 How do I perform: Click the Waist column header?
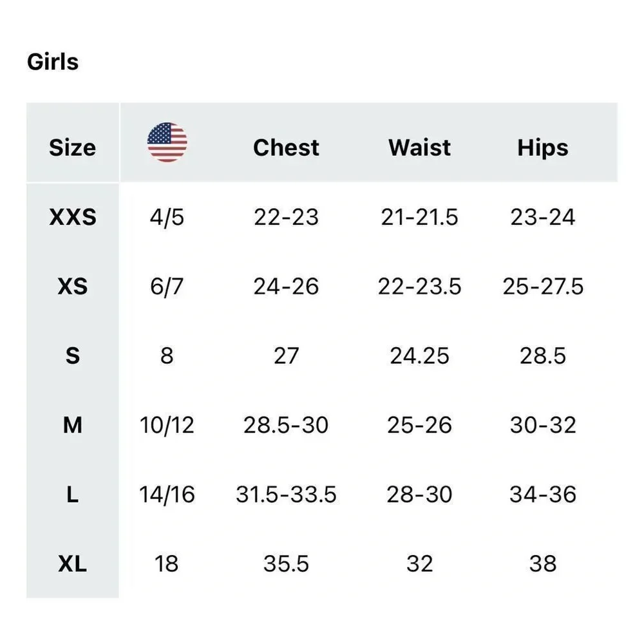[419, 147]
